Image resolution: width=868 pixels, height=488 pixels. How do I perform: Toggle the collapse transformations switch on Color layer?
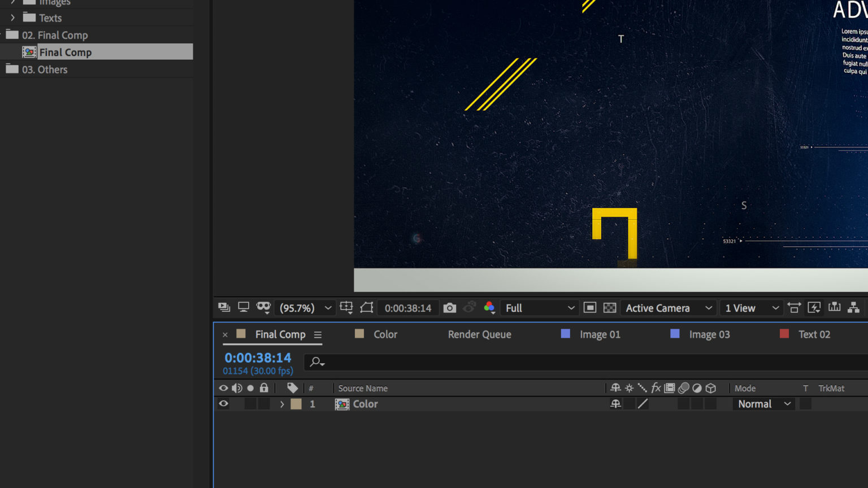[x=629, y=404]
